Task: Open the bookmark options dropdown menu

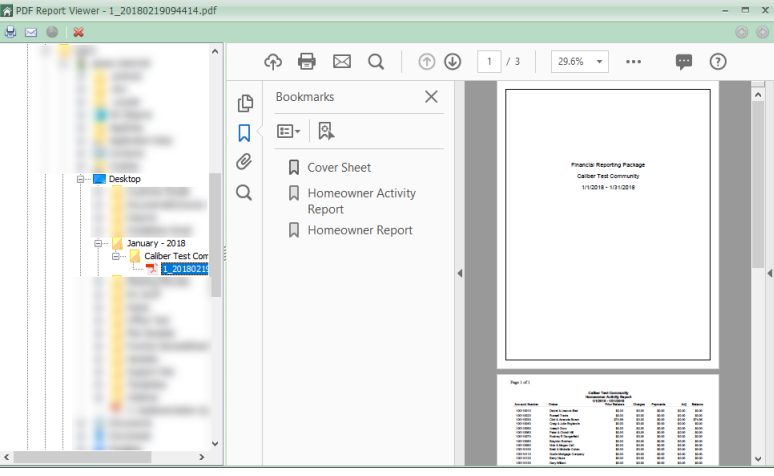Action: [289, 131]
